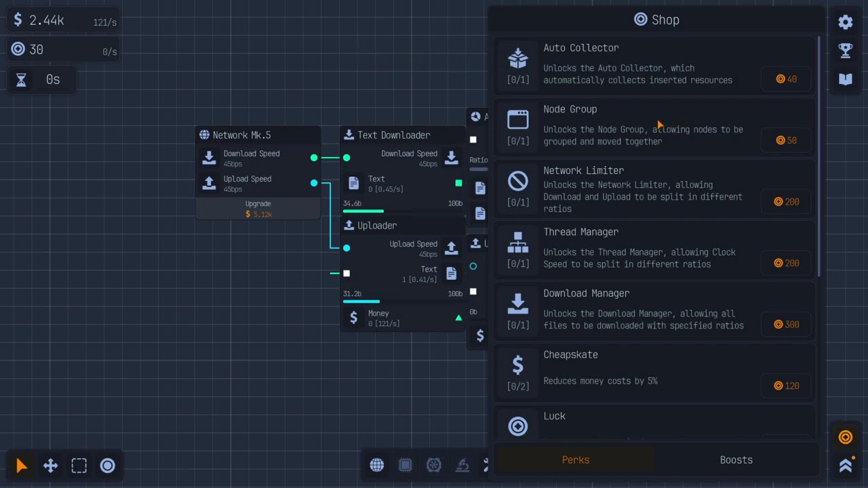Click the Thread Manager hierarchy icon
Screen dimensions: 868x488
click(518, 243)
